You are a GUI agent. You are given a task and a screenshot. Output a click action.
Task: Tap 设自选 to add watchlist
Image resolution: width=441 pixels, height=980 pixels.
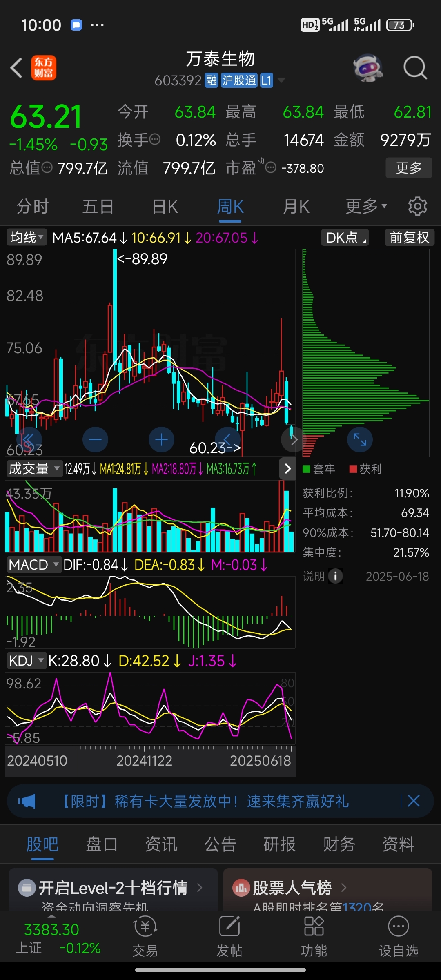click(x=399, y=937)
